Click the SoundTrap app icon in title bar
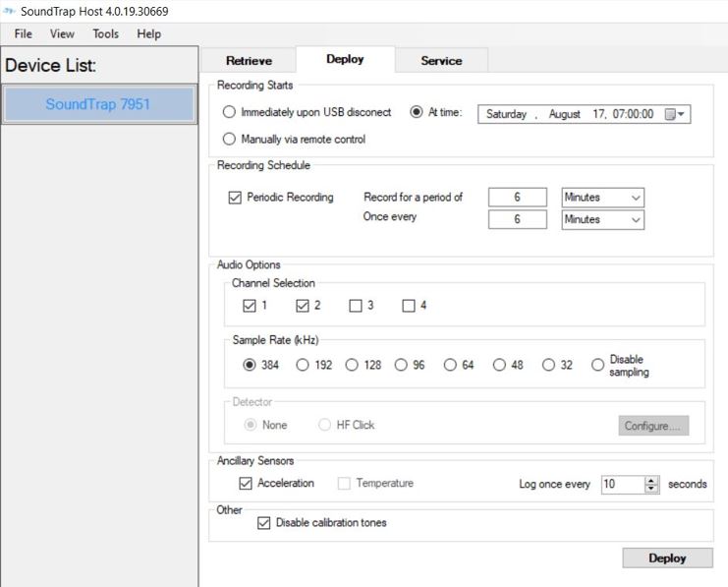 pos(9,11)
